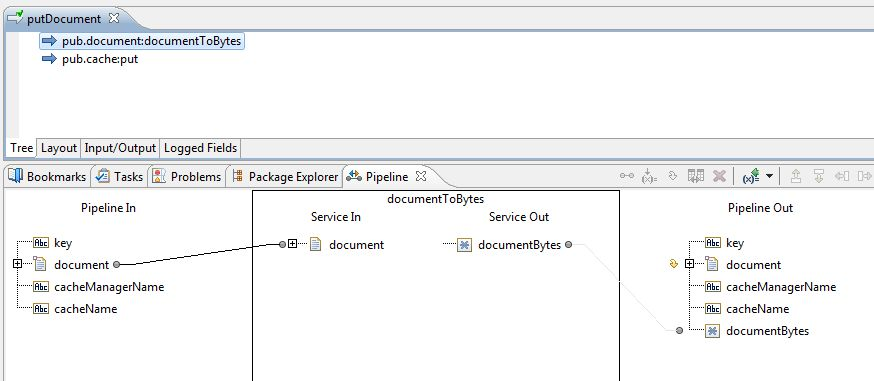The height and width of the screenshot is (381, 874).
Task: Click the Pipeline In heading
Action: 108,208
